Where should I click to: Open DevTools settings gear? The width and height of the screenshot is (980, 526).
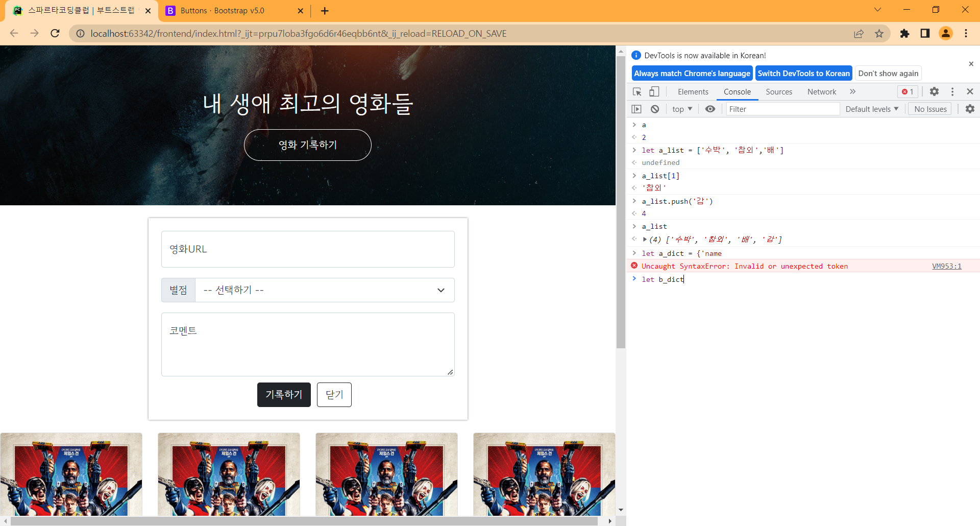pos(934,91)
